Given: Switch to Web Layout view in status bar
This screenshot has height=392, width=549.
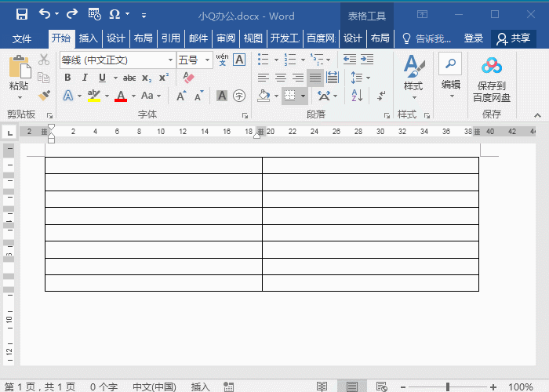Looking at the screenshot, I should coord(381,387).
